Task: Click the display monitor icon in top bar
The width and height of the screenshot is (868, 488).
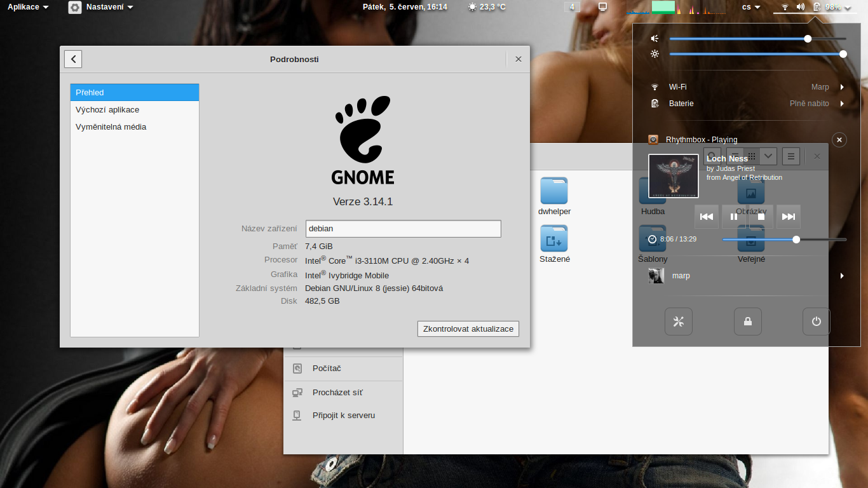Action: click(603, 7)
